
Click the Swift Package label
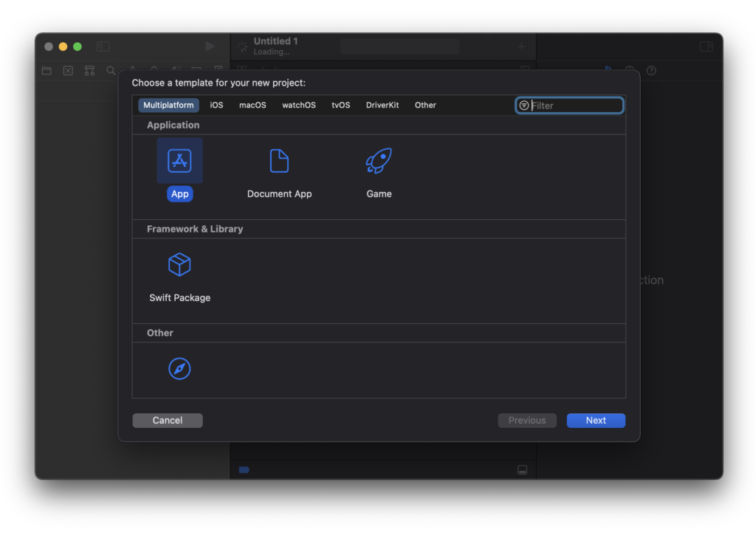click(180, 297)
